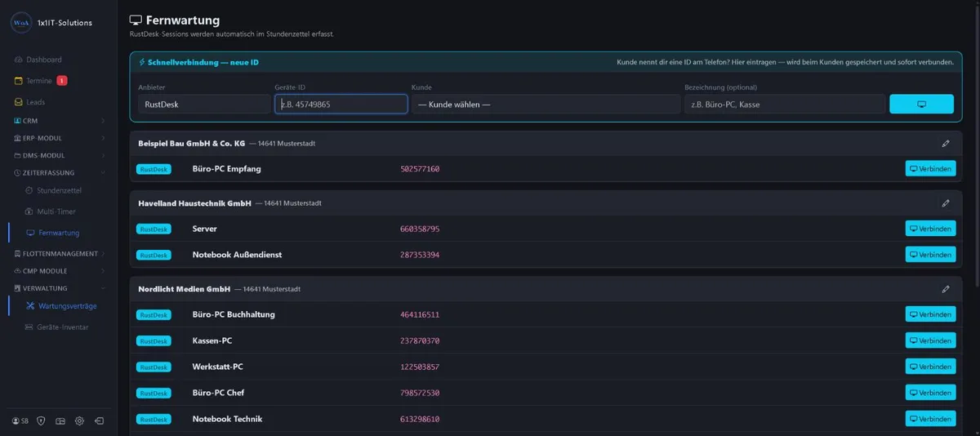This screenshot has width=980, height=436.
Task: Open the Kunde wählen dropdown
Action: 546,105
